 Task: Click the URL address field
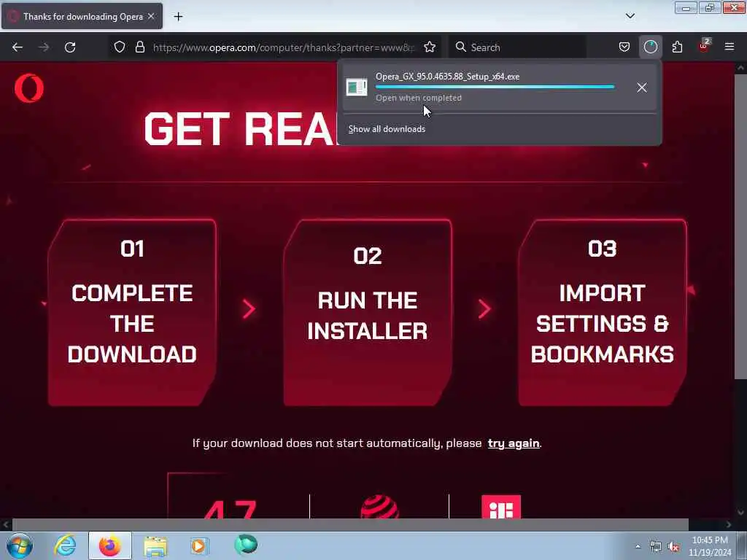click(x=284, y=47)
